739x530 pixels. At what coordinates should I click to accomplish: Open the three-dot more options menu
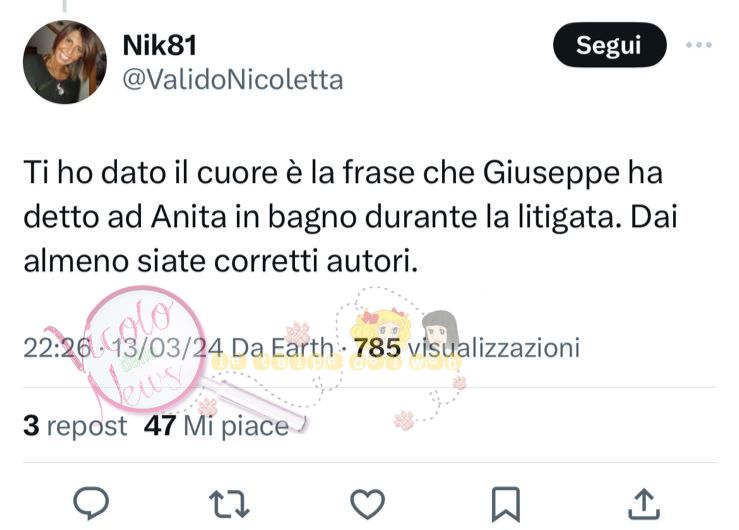(x=698, y=45)
